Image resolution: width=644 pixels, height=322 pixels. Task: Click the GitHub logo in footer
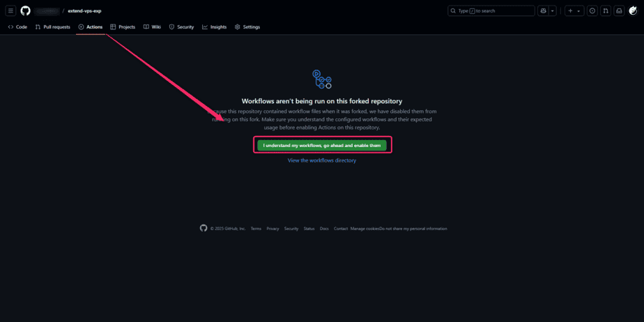204,228
